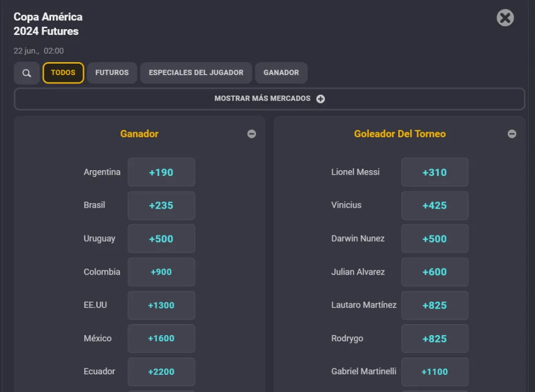
Task: Collapse the Ganador market panel
Action: [x=252, y=134]
